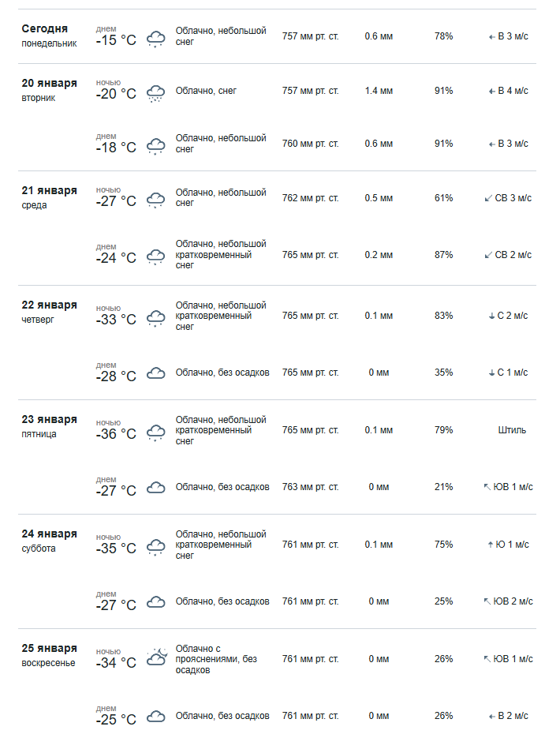Click the light snow icon for 21 January night
560x734 pixels.
[x=156, y=199]
